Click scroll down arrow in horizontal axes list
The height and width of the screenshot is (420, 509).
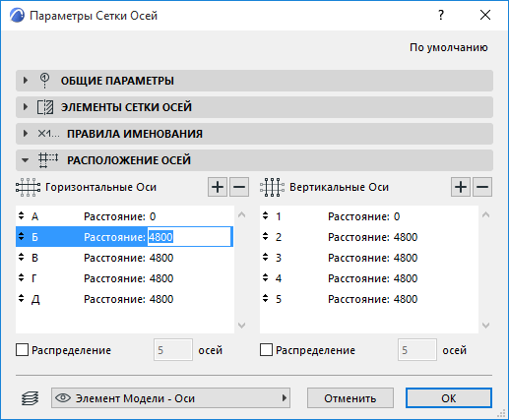click(x=242, y=326)
